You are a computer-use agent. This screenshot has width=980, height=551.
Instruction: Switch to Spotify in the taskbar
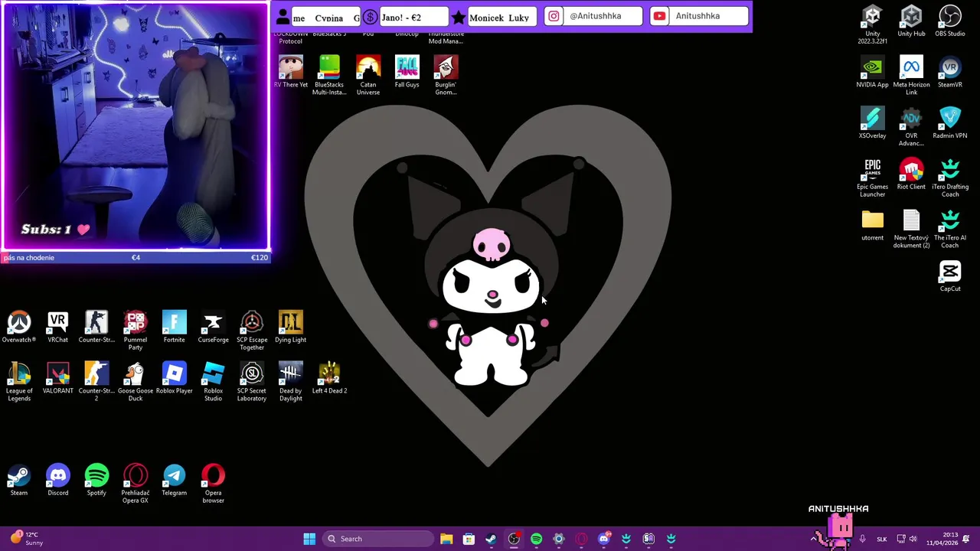point(536,539)
